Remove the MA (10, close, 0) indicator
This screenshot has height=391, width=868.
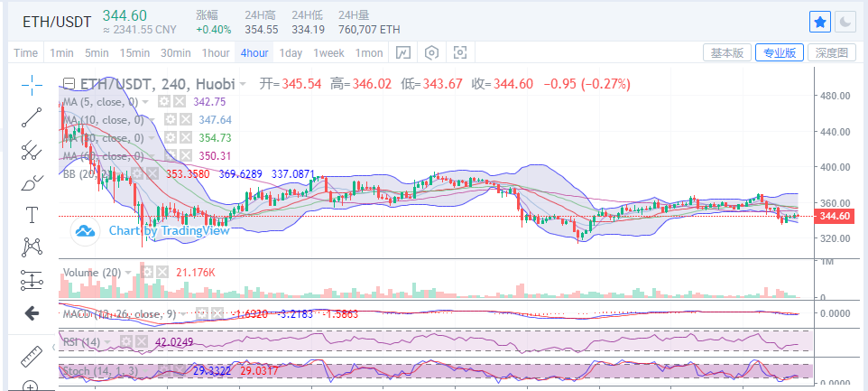tap(186, 119)
